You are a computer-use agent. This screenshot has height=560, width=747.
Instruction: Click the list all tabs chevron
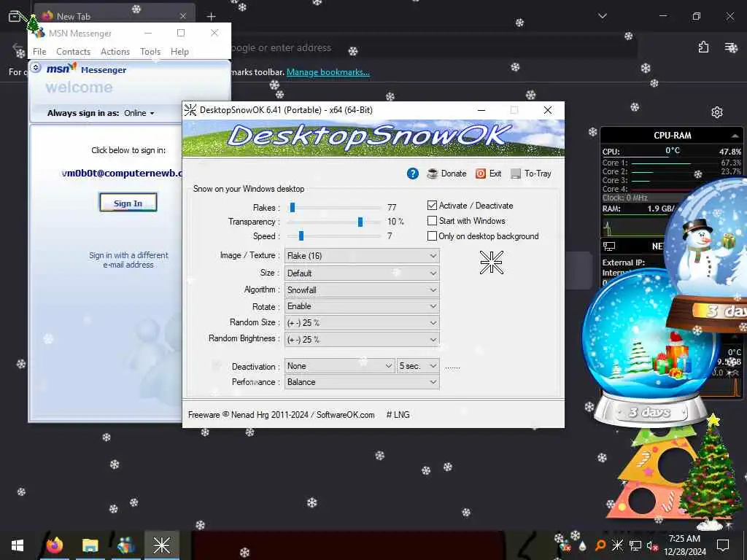coord(602,16)
